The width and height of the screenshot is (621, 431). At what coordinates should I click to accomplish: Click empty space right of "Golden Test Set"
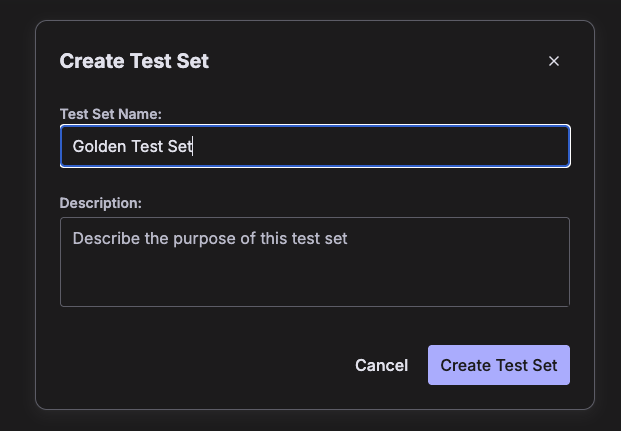pyautogui.click(x=380, y=146)
